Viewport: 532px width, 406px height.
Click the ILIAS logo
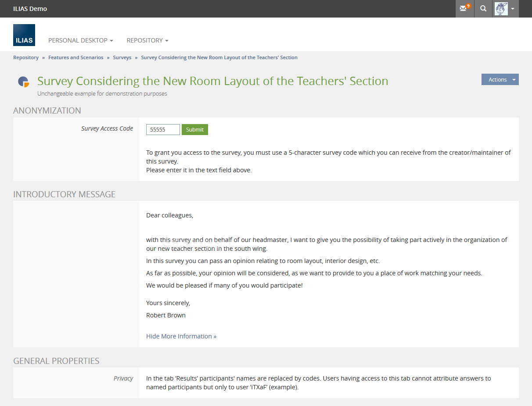[x=24, y=35]
